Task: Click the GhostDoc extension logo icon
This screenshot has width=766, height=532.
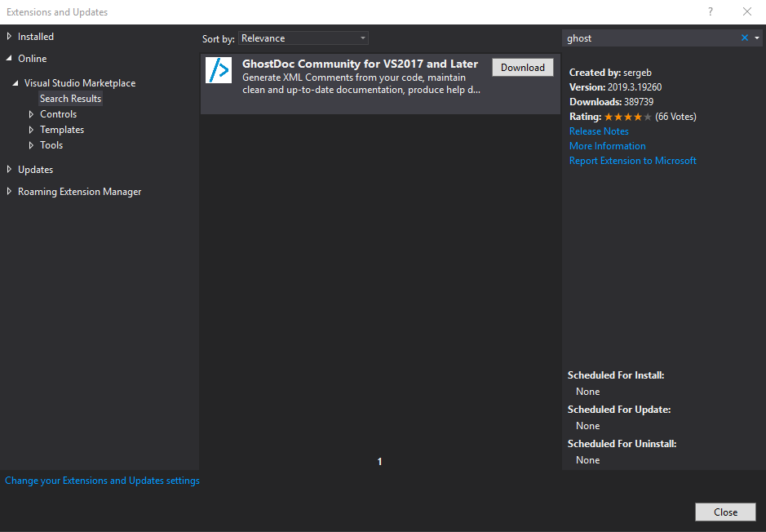Action: 218,70
